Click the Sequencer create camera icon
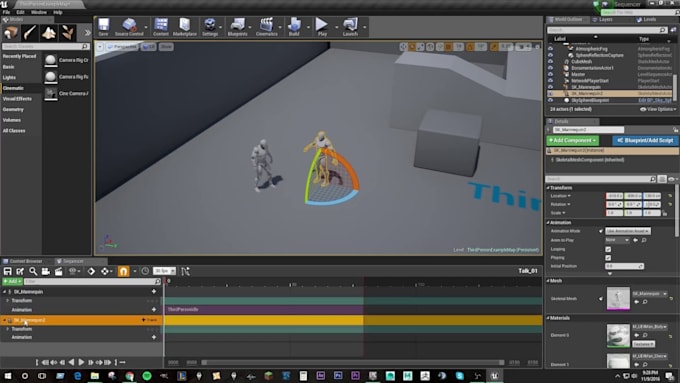The image size is (680, 383). [x=46, y=272]
